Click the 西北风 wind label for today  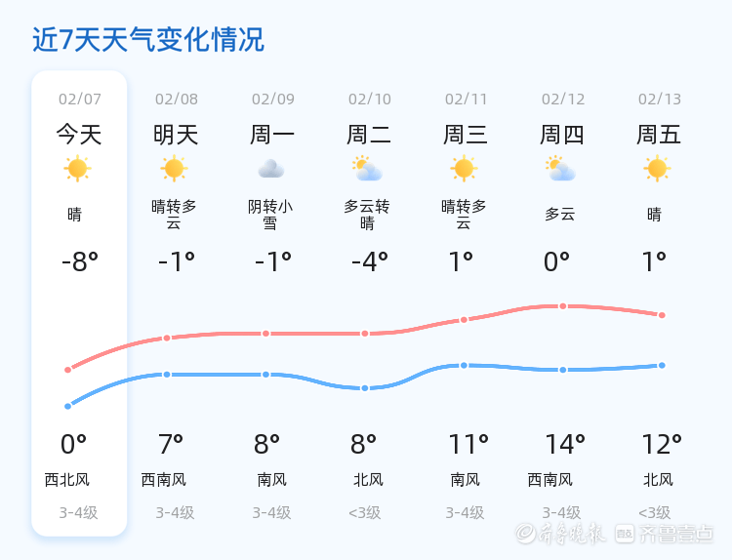click(67, 480)
